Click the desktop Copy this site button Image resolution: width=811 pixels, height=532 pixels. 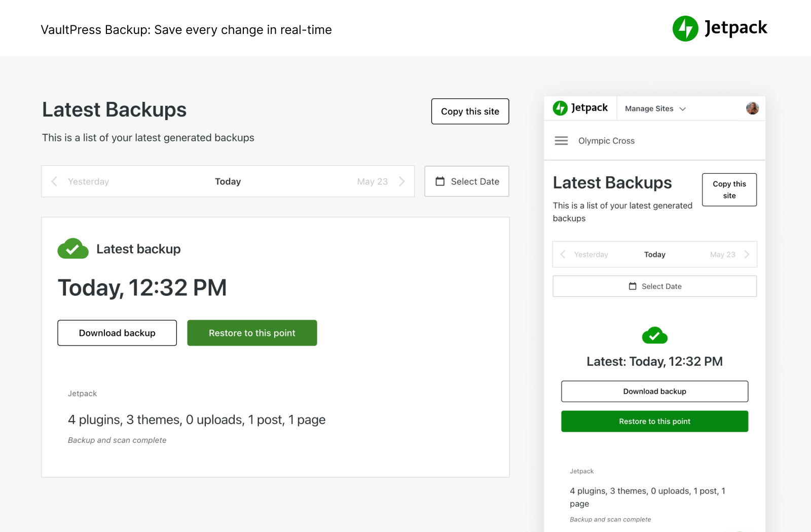[x=470, y=111]
